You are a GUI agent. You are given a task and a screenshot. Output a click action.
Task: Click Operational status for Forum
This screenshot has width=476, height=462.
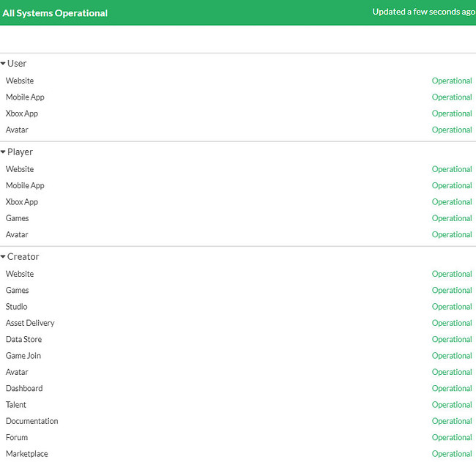coord(452,438)
